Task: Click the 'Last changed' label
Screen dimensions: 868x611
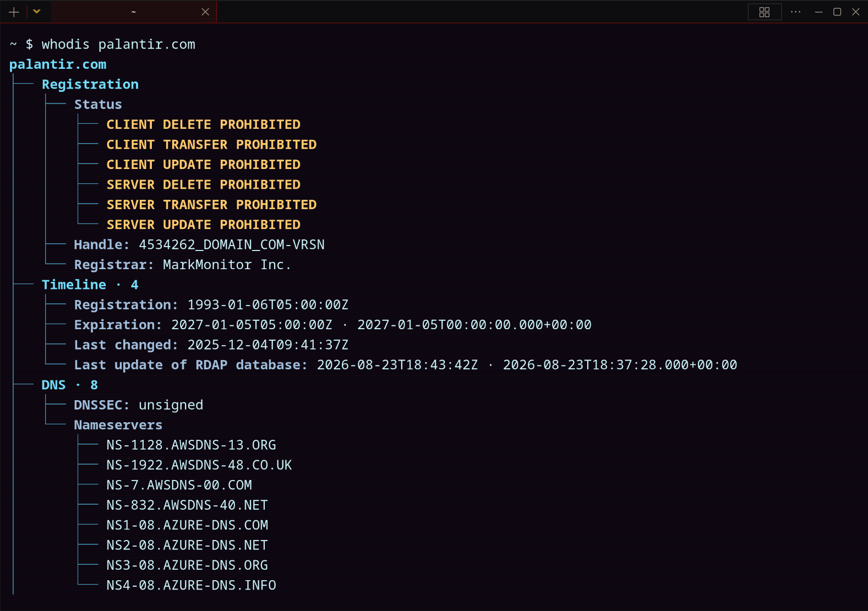Action: pyautogui.click(x=126, y=345)
